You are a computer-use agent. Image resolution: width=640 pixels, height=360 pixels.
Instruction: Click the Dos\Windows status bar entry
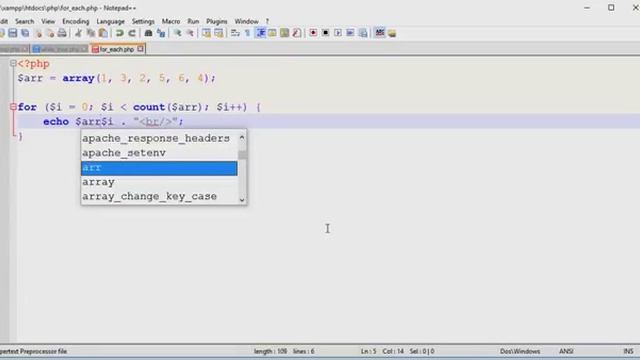point(520,351)
